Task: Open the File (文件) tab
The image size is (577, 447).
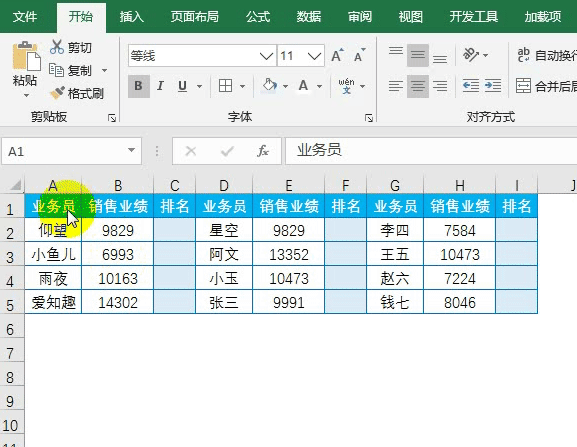Action: tap(25, 17)
